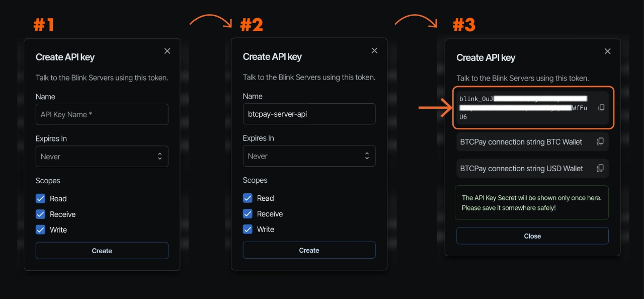Dismiss the second dialog with X icon
The image size is (644, 299).
point(374,50)
